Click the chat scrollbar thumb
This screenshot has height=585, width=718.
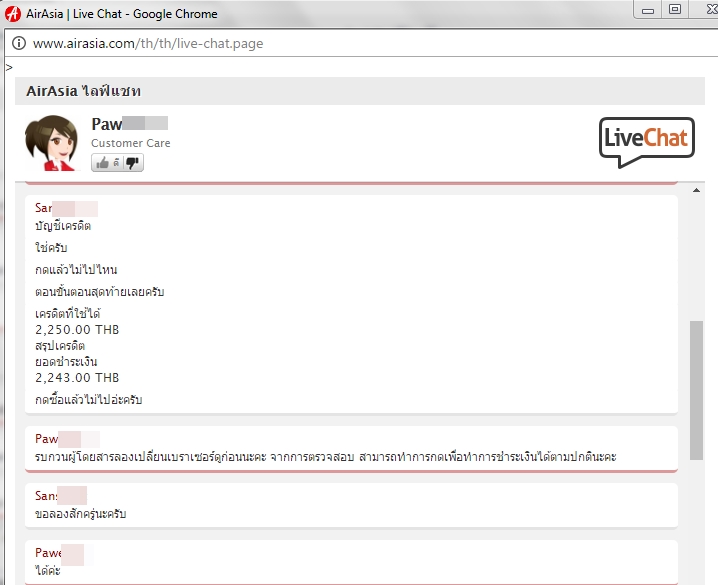coord(696,390)
